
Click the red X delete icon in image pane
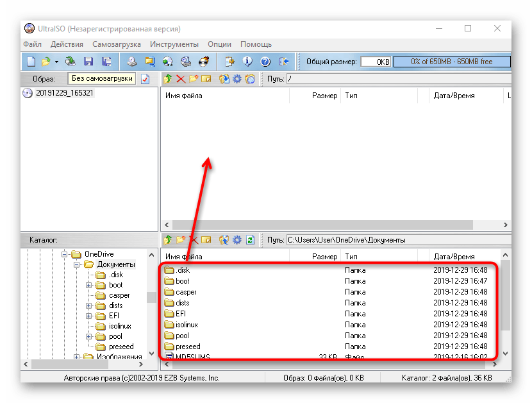(x=181, y=79)
